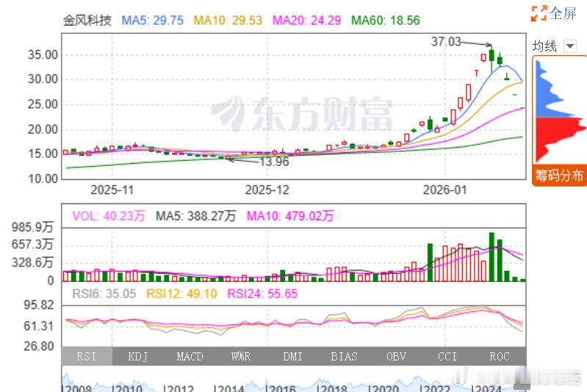Click the 均线 label text
The height and width of the screenshot is (392, 587).
[544, 46]
